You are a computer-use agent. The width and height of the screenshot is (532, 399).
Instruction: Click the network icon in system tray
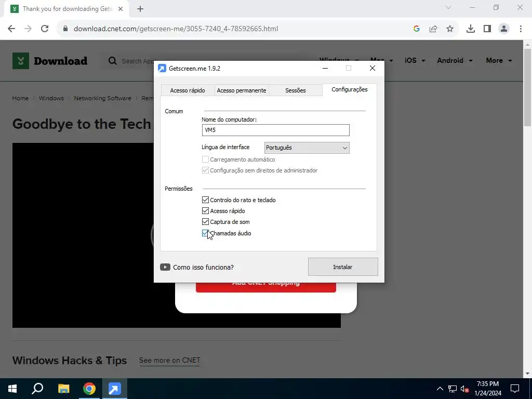click(x=453, y=389)
